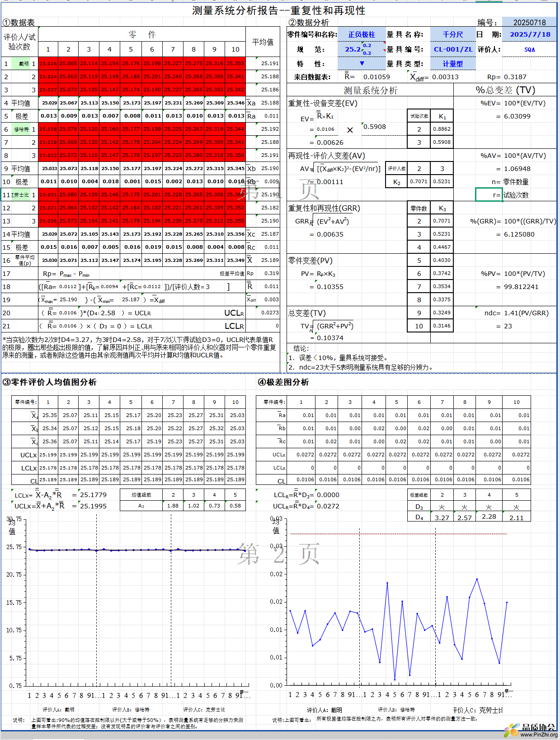Select the UCLx value 25.1995

coord(93,506)
